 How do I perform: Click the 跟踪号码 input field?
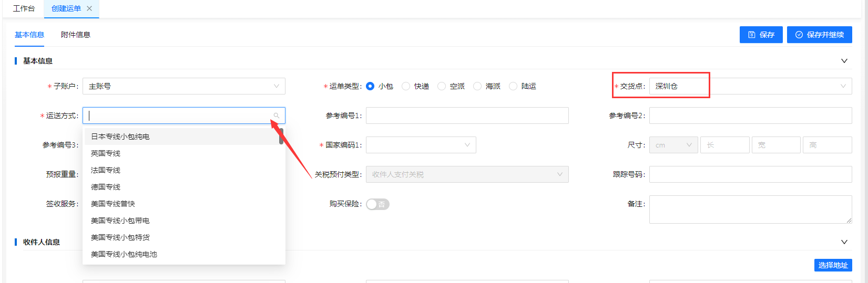click(750, 174)
